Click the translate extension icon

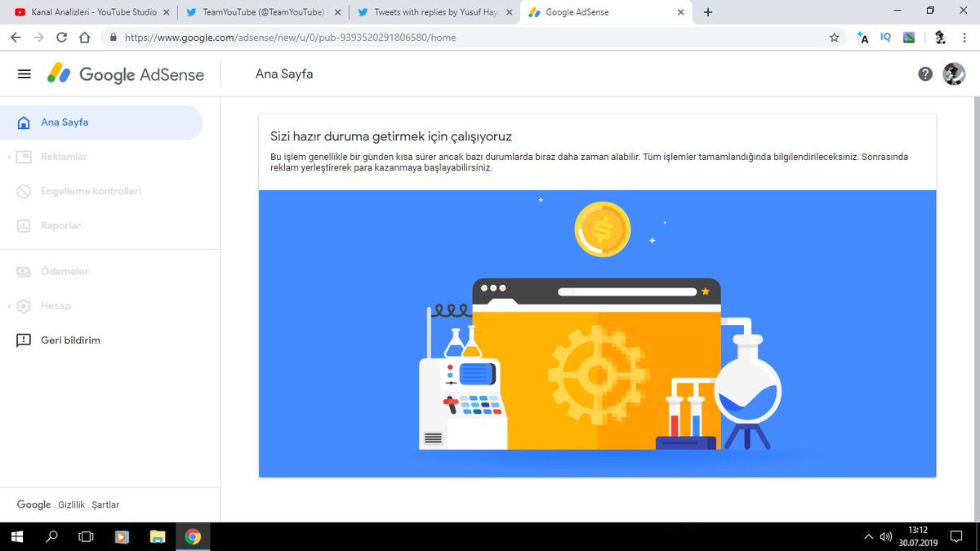pyautogui.click(x=862, y=38)
